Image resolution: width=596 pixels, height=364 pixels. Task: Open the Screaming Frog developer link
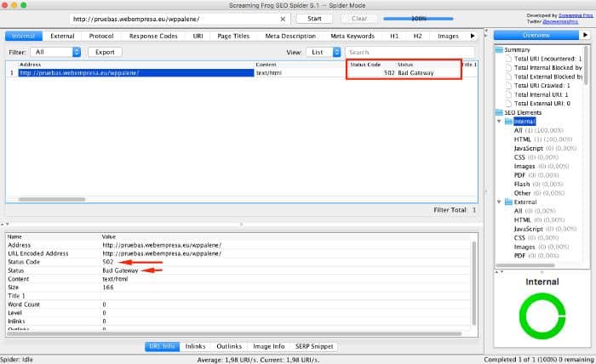click(576, 15)
